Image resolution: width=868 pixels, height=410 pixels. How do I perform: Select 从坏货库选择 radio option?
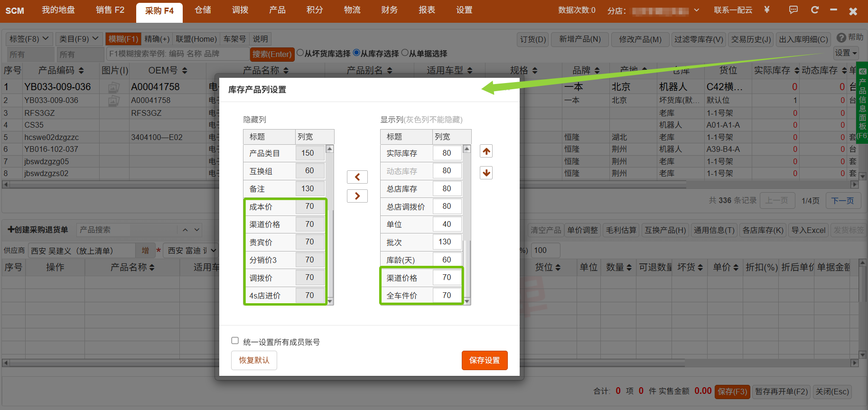pyautogui.click(x=300, y=53)
